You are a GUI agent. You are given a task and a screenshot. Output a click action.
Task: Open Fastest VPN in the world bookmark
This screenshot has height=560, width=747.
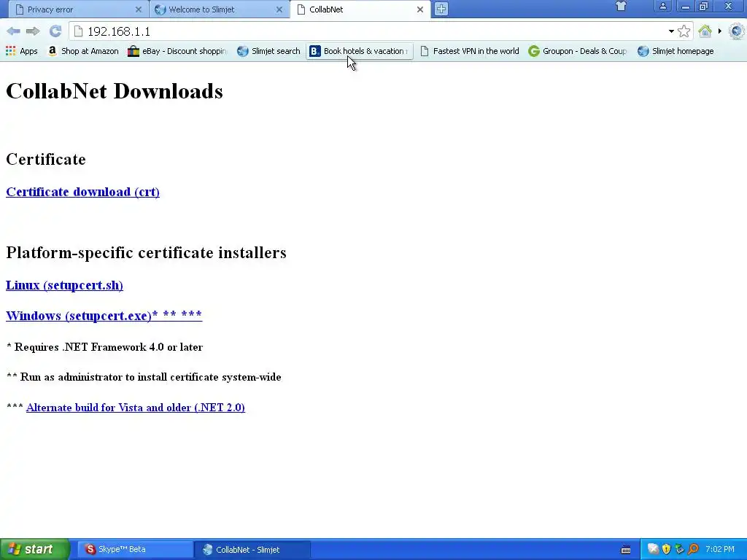(470, 51)
